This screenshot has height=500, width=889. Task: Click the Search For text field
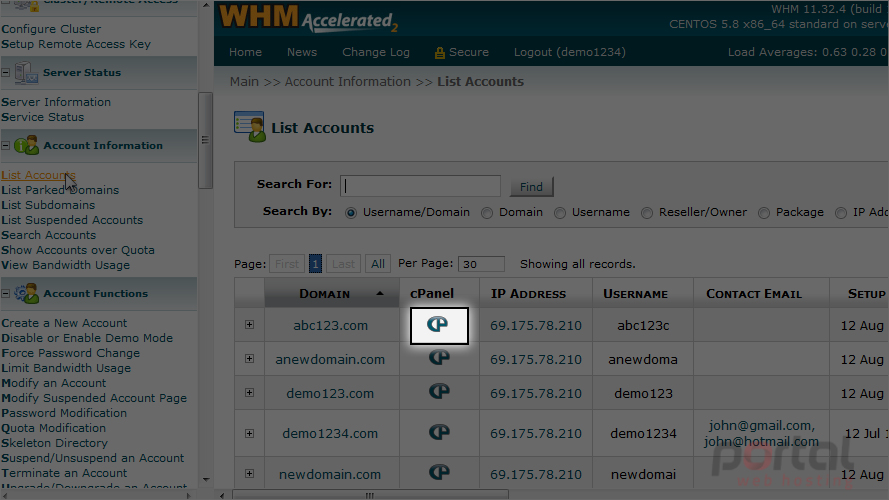click(x=420, y=186)
